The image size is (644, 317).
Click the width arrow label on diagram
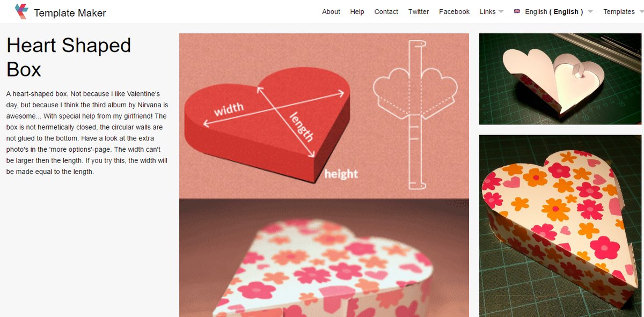[229, 109]
